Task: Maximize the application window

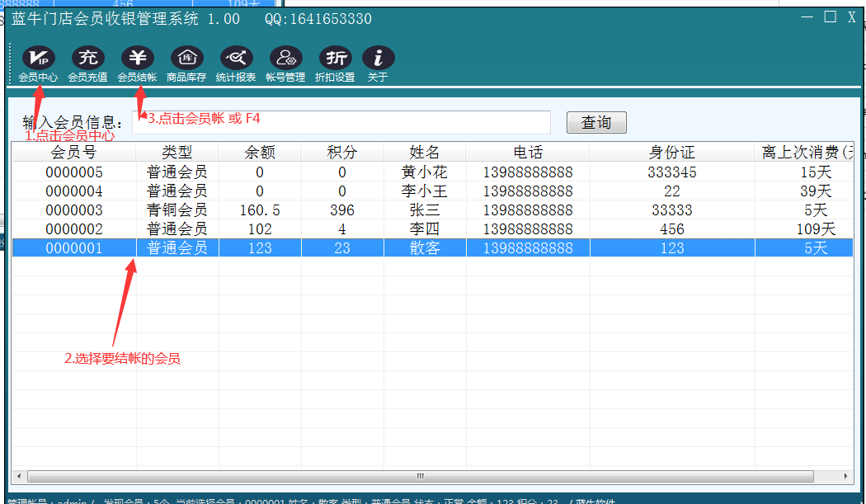Action: [830, 17]
